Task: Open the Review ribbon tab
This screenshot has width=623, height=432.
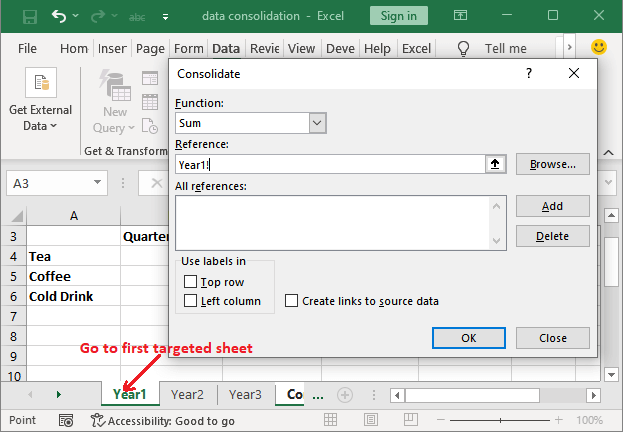Action: click(265, 48)
